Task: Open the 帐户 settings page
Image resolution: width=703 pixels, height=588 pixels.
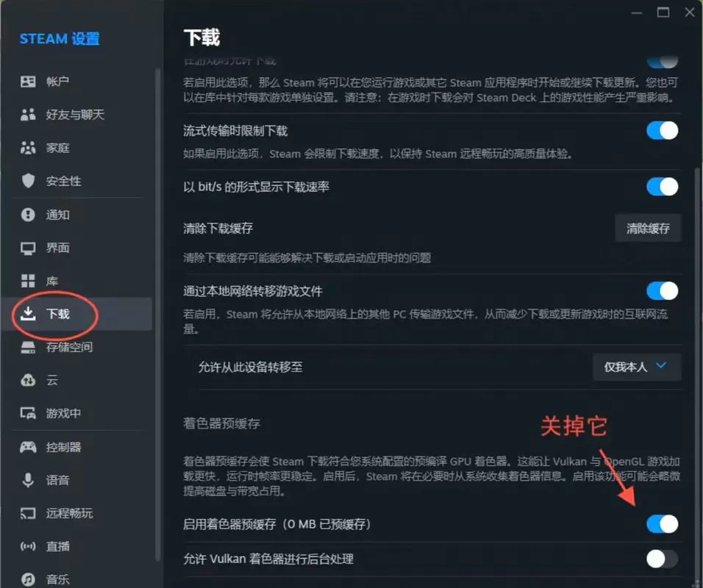Action: [x=76, y=82]
